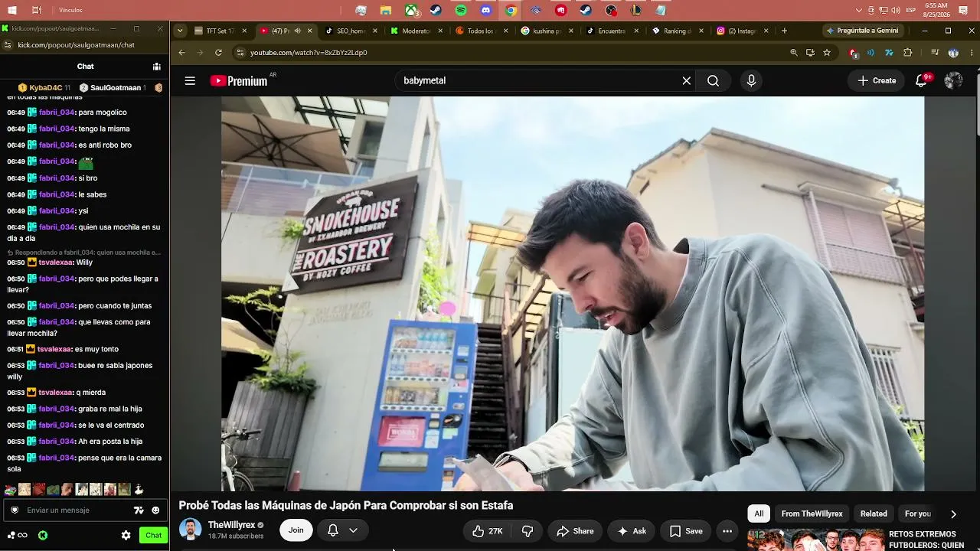Show hidden system tray icons
The width and height of the screenshot is (980, 551).
859,11
